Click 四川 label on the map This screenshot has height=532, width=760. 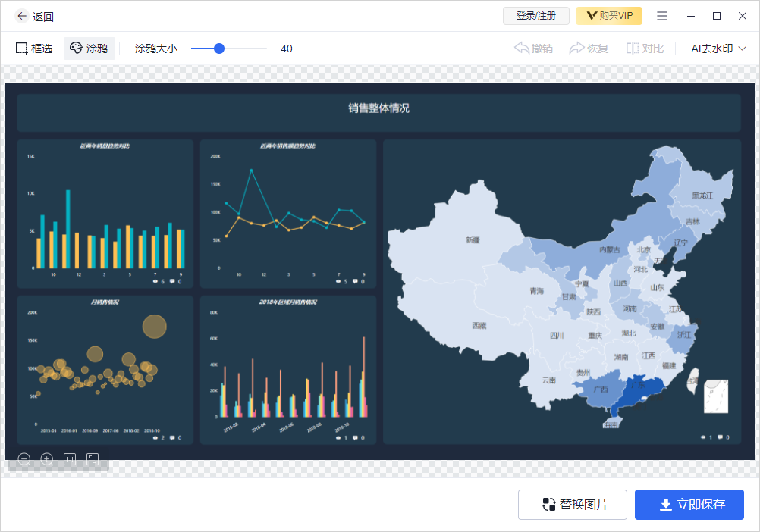point(557,336)
